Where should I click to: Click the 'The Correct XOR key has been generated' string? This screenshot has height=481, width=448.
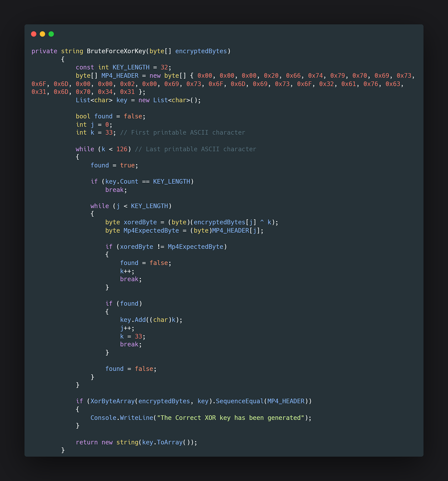[x=231, y=418]
